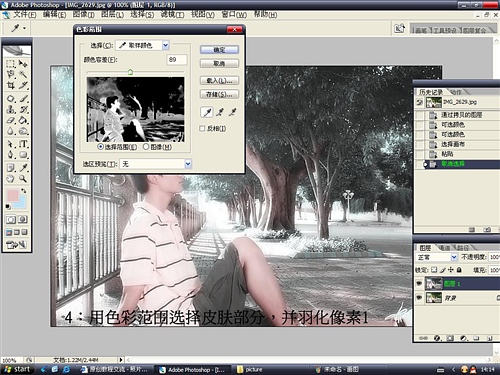Select the toolbox Eyedropper tool

[x=23, y=168]
